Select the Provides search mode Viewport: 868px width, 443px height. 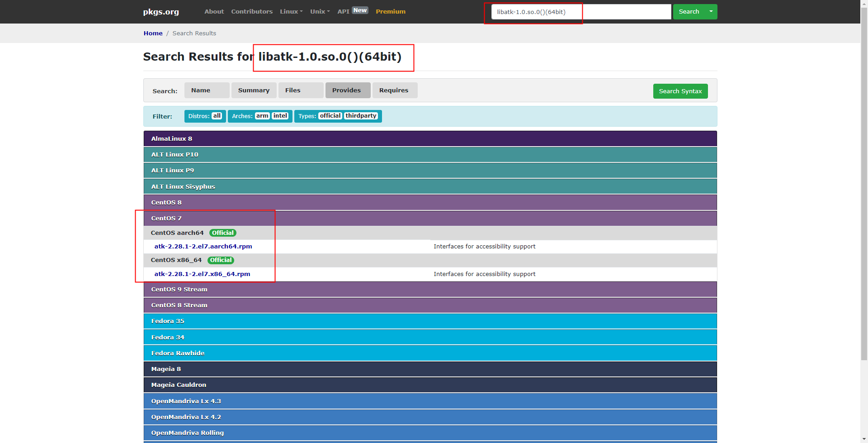point(348,90)
